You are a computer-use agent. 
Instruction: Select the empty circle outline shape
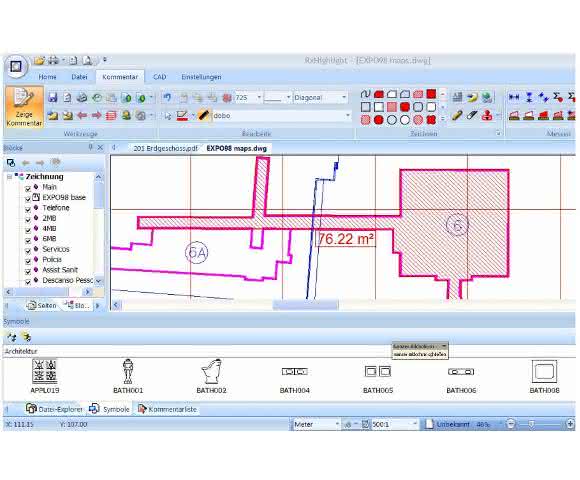coord(392,120)
